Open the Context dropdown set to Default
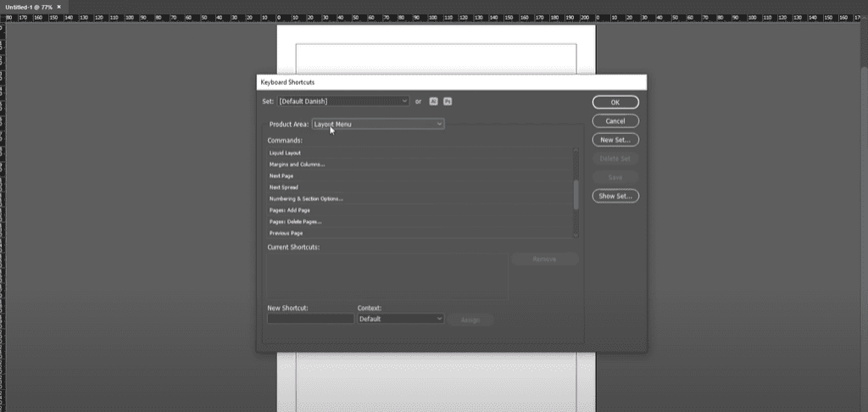Screen dimensions: 868x412 [400, 319]
